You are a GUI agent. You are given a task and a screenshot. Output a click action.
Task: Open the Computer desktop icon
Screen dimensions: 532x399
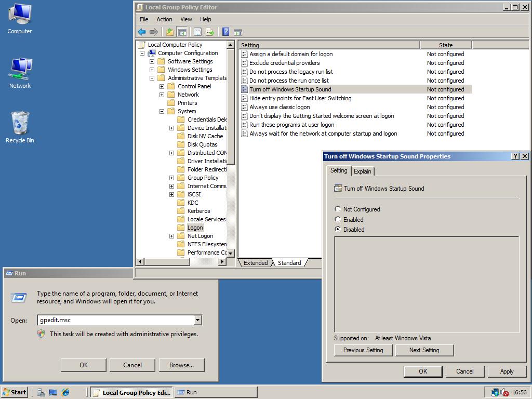pos(20,19)
